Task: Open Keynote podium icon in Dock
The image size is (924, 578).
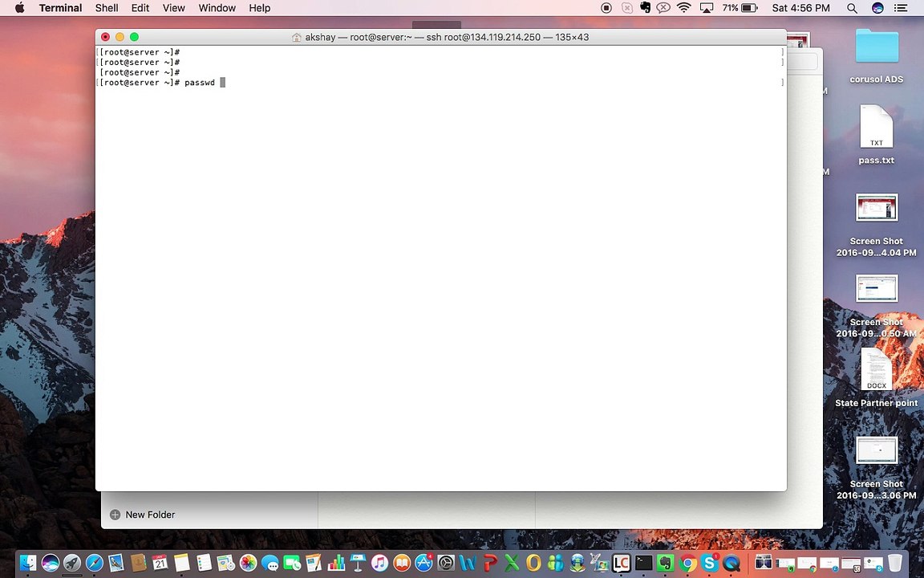Action: 358,563
